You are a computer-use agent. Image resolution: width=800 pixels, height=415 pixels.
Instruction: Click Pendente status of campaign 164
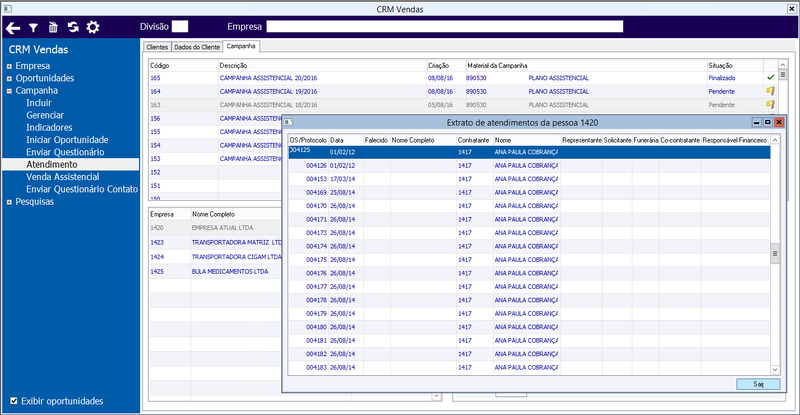tap(721, 91)
